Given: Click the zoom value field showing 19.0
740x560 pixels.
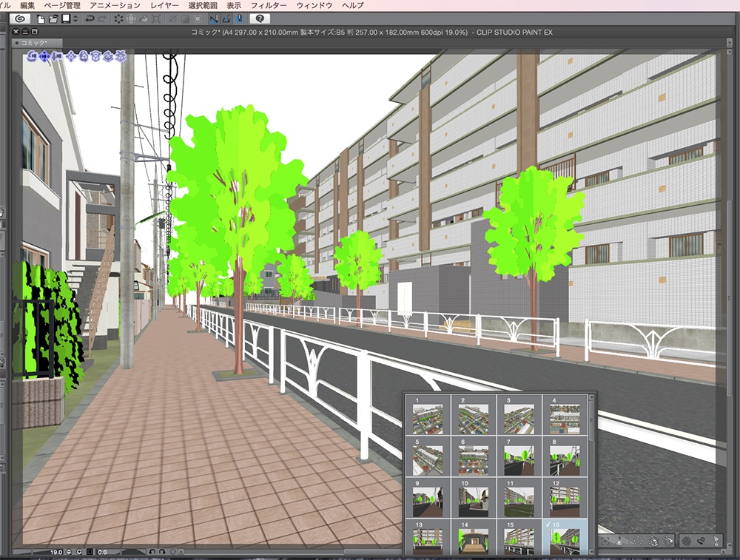Looking at the screenshot, I should (x=55, y=553).
